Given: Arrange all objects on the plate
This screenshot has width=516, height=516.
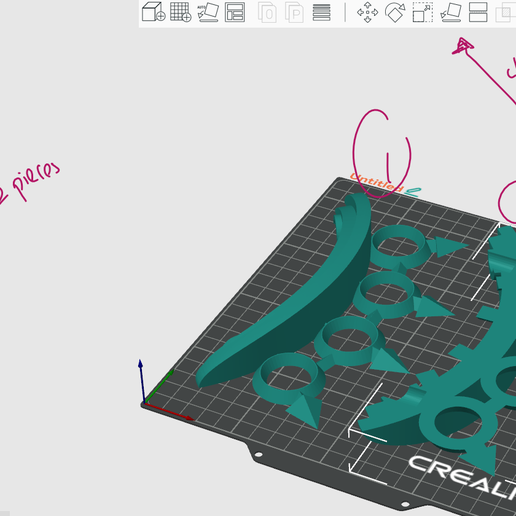Looking at the screenshot, I should 235,12.
